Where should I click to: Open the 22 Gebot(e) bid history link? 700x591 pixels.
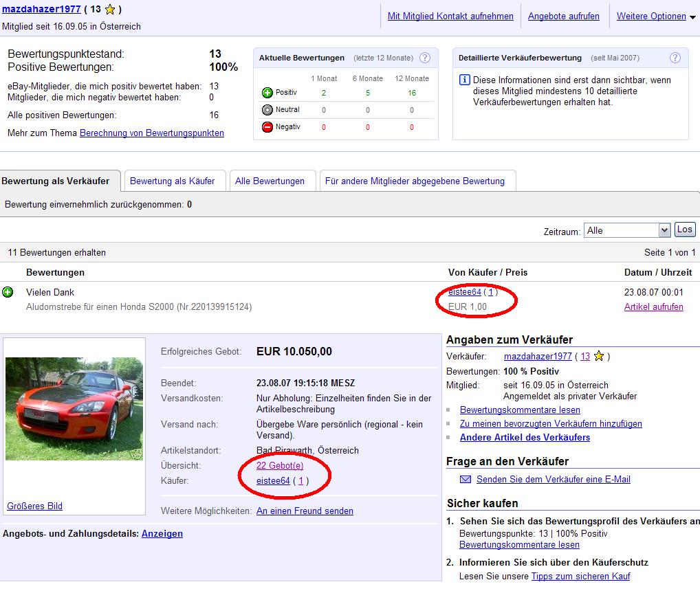tap(280, 466)
